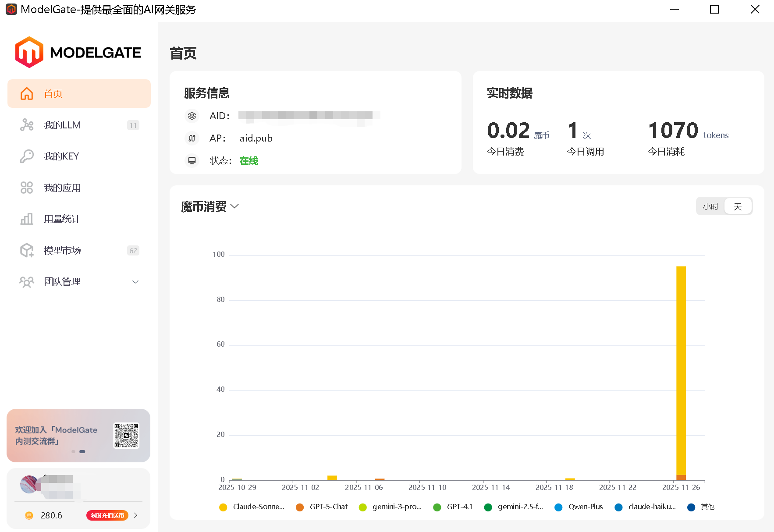The image size is (774, 532).
Task: Select the 天 tab in the chart
Action: tap(738, 206)
